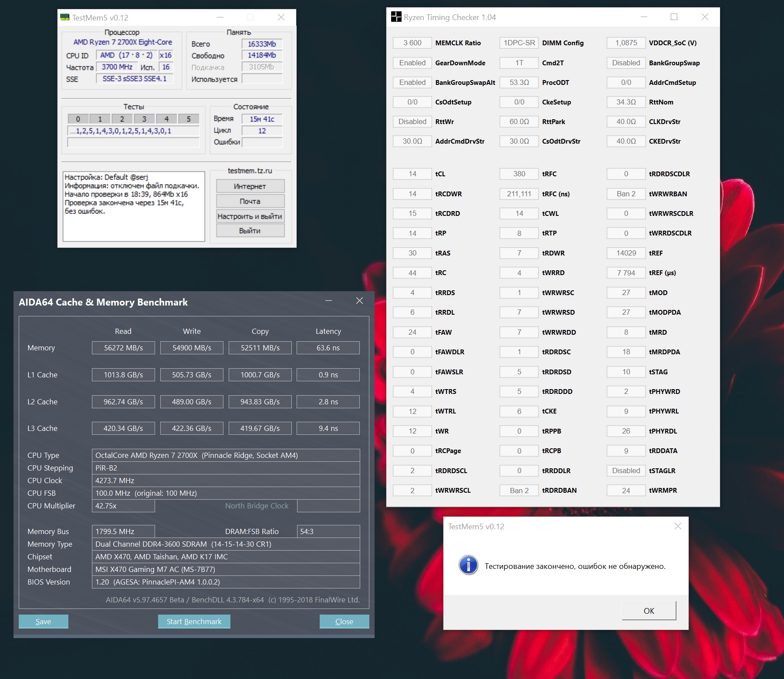Minimize the AIDA64 benchmark window
Image resolution: width=784 pixels, height=679 pixels.
328,301
